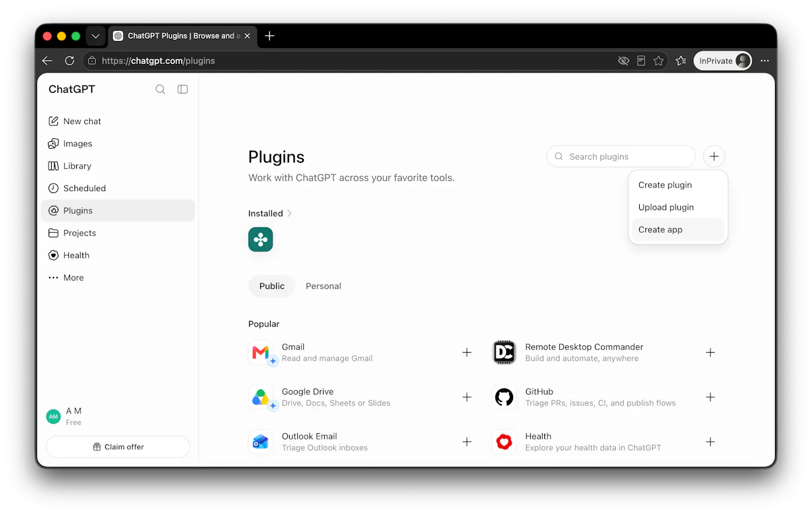Image resolution: width=812 pixels, height=515 pixels.
Task: Click the InPrivate profile button
Action: coord(723,61)
